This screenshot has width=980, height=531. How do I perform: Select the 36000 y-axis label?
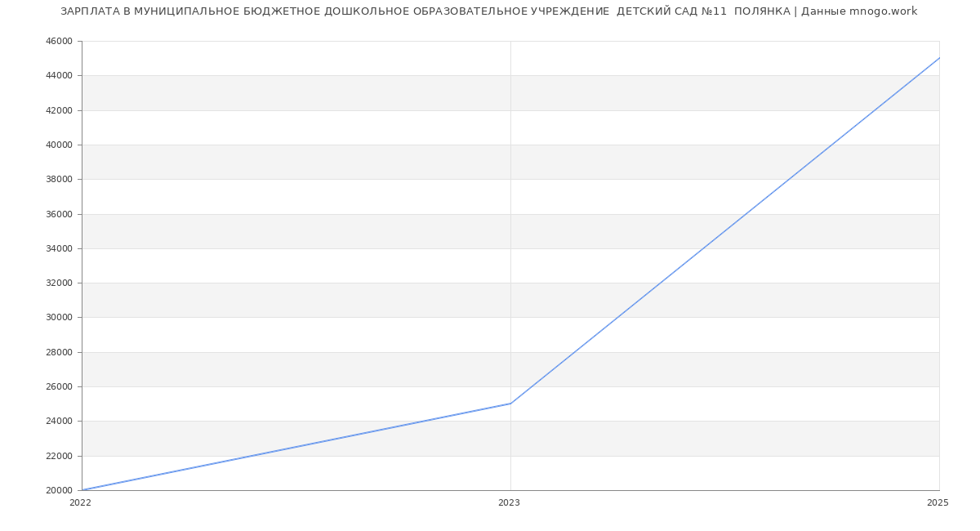[60, 214]
